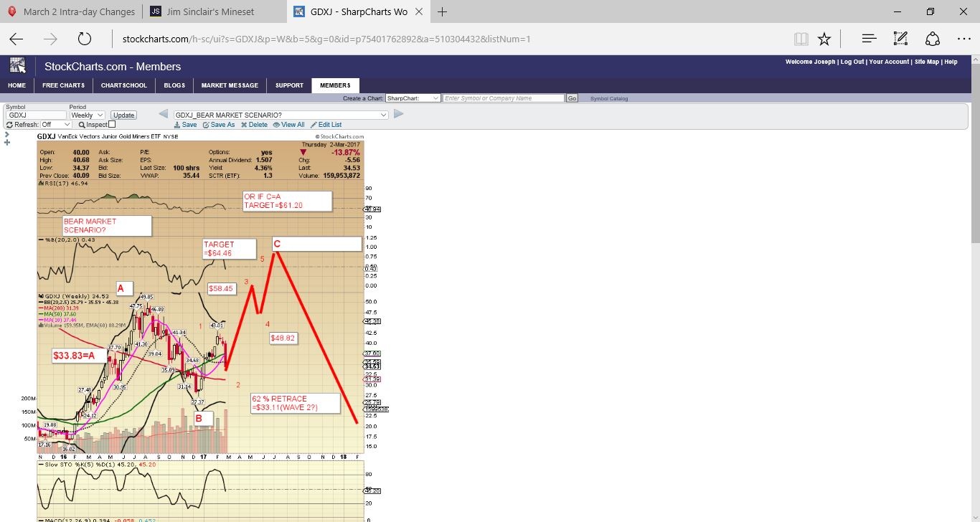980x522 pixels.
Task: Open the View All link
Action: pos(289,125)
